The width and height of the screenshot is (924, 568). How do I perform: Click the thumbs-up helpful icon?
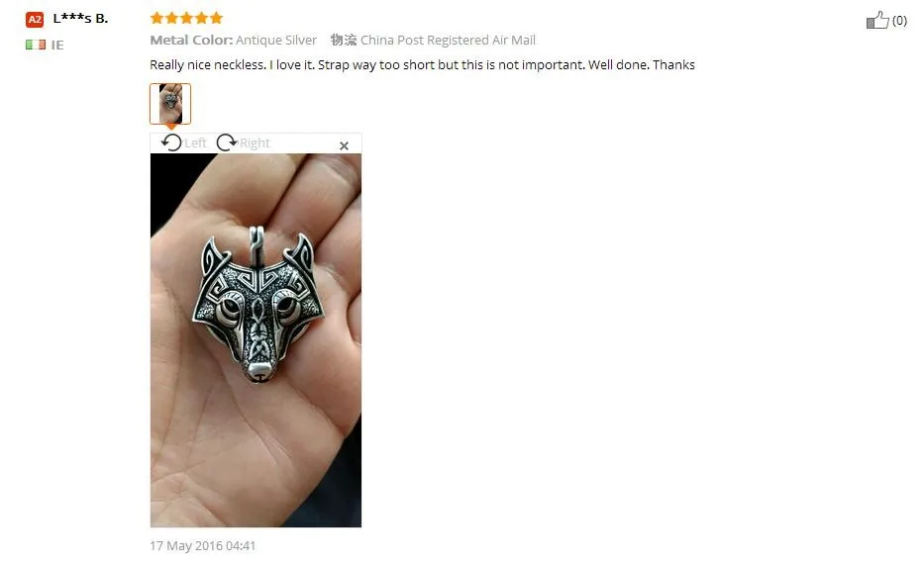(876, 20)
